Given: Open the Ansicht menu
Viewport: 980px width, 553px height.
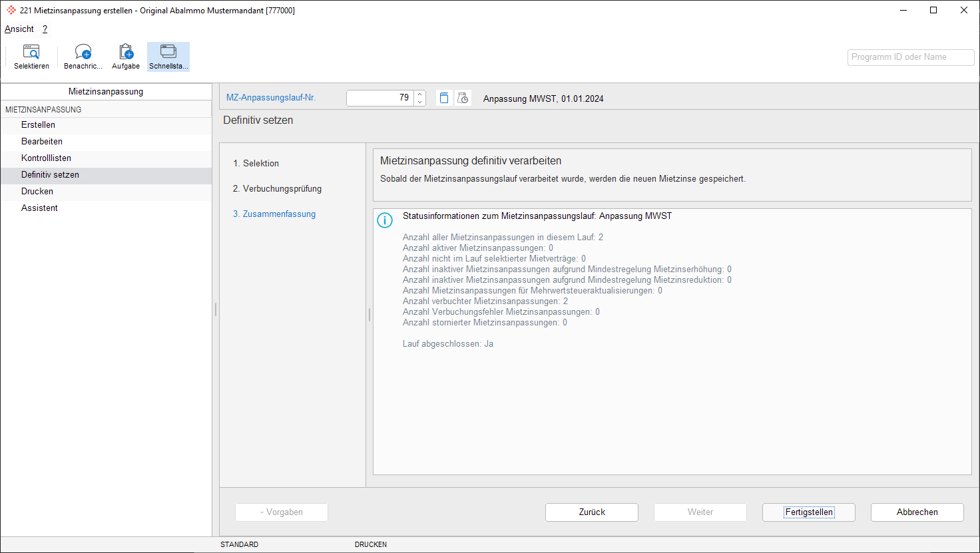Looking at the screenshot, I should [x=19, y=29].
